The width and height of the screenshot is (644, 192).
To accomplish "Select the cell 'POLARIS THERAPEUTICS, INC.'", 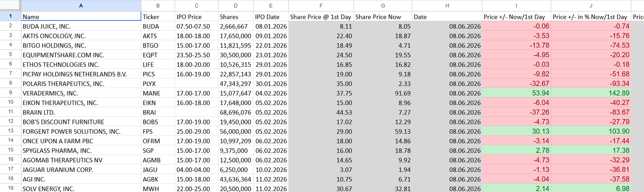I will [81, 84].
